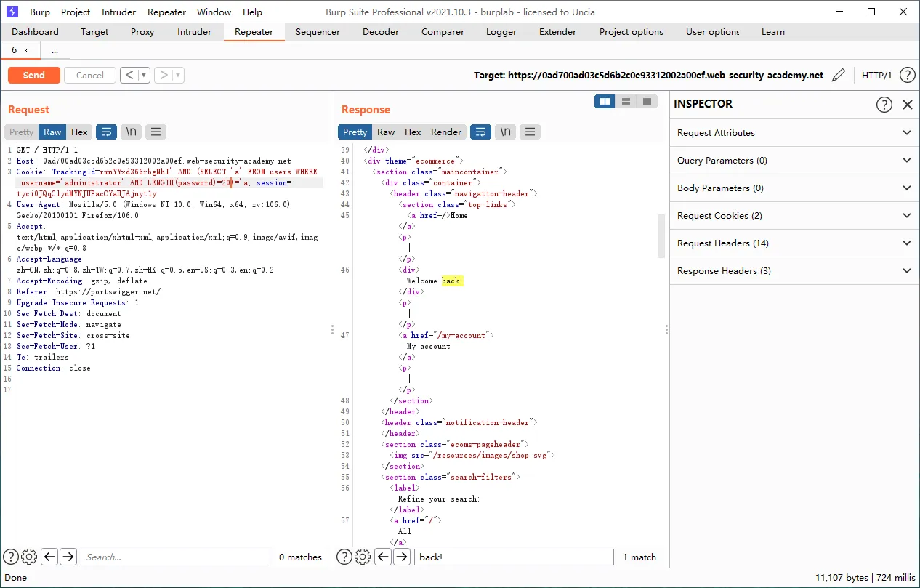Switch HTTP/1 protocol selector
920x588 pixels.
(876, 75)
